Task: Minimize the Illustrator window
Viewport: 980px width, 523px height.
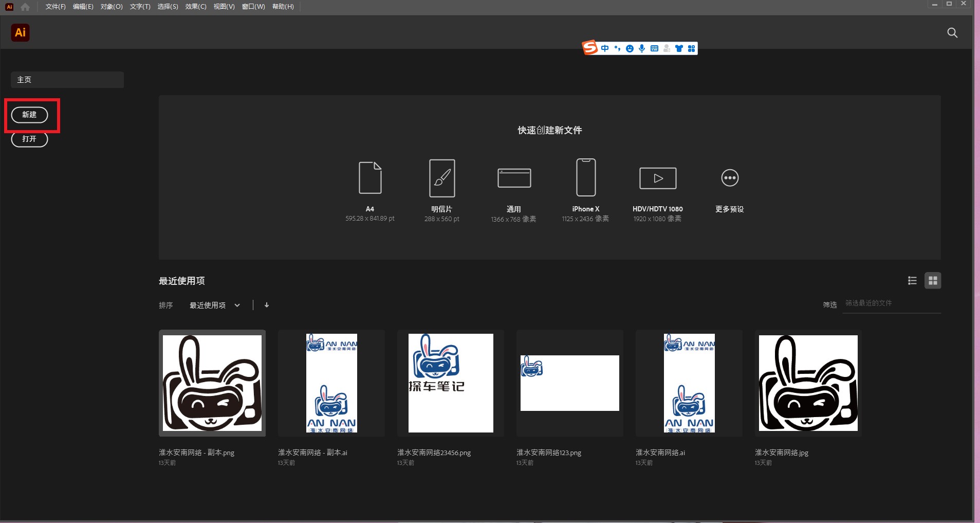Action: (x=935, y=4)
